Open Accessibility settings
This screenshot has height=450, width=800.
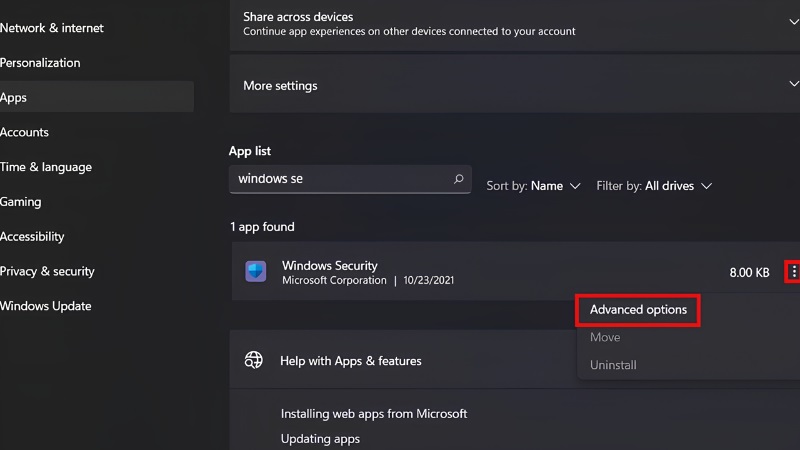tap(32, 236)
